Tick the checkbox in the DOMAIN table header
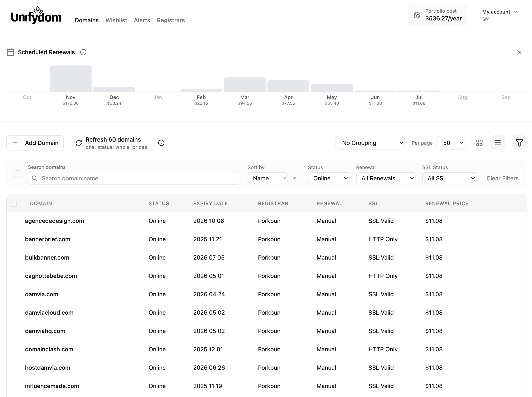 tap(13, 203)
